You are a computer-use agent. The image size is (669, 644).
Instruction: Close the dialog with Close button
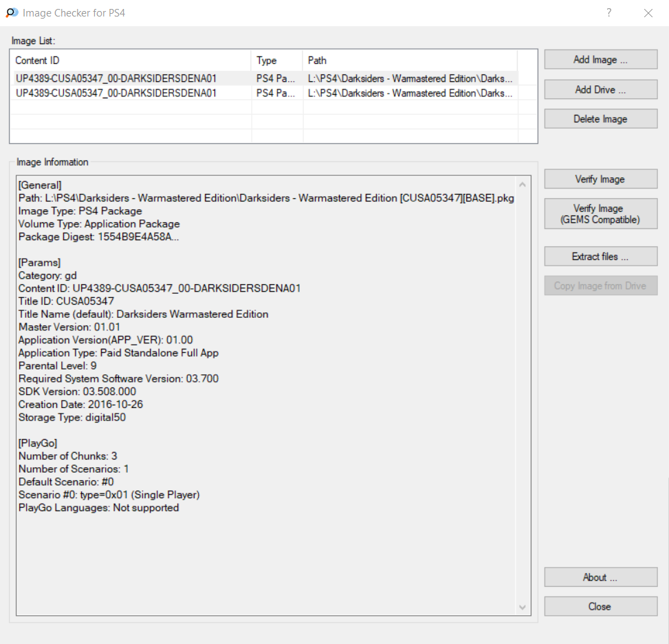tap(600, 606)
